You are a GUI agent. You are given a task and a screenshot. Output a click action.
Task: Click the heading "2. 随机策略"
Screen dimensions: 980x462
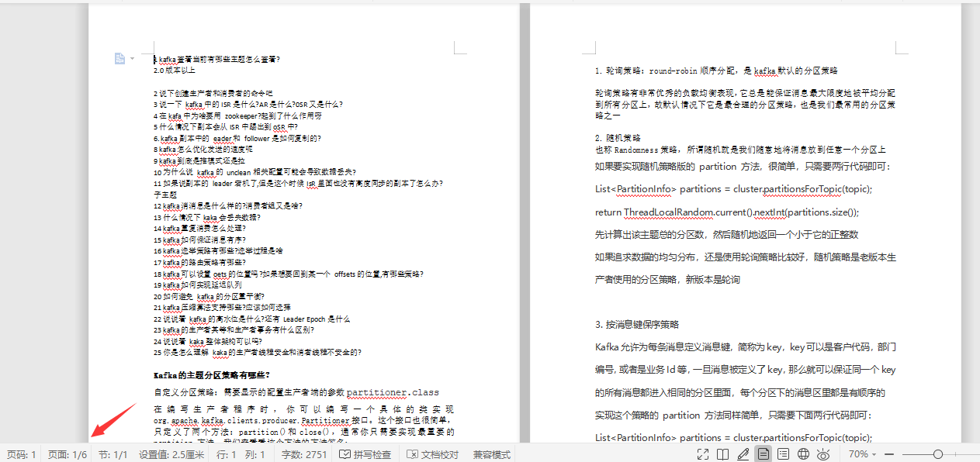pos(618,138)
